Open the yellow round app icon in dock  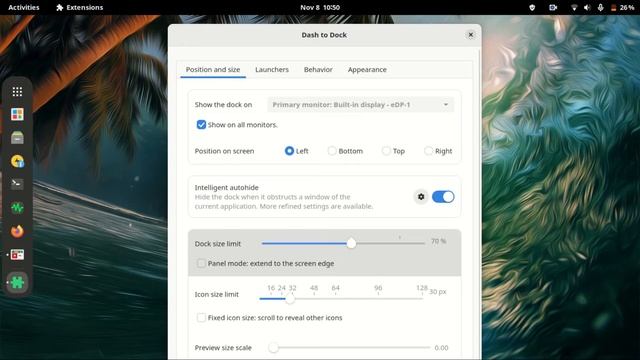17,161
